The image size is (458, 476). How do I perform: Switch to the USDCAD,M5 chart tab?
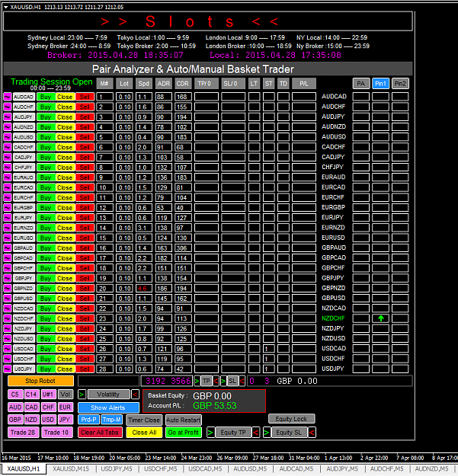(205, 469)
